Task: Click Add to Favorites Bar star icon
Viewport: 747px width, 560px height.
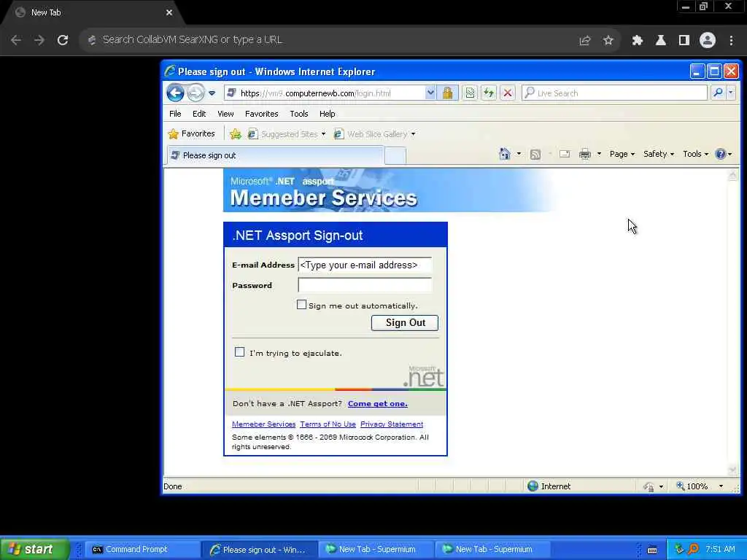Action: click(236, 134)
